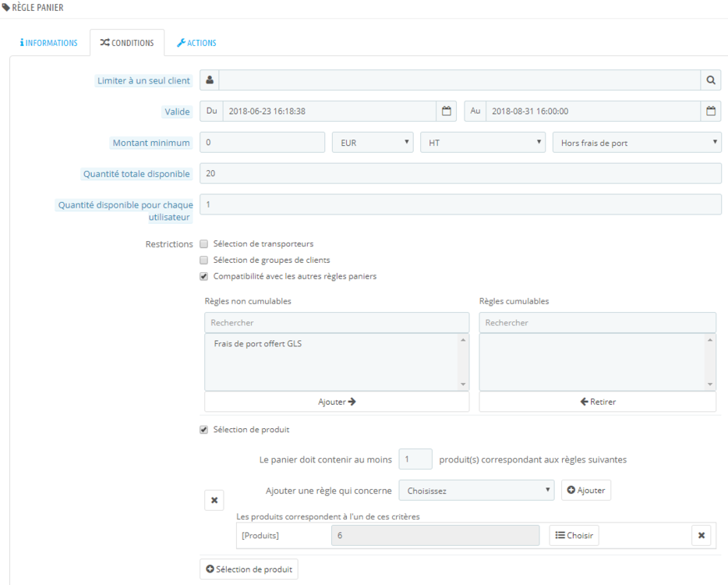The image size is (728, 585).
Task: Click the Sélection de produit add button
Action: pyautogui.click(x=249, y=569)
